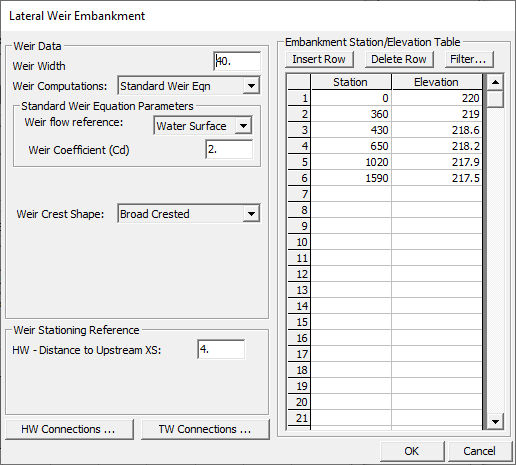Select the Station column header
Viewport: 516px width, 465px height.
tap(351, 82)
